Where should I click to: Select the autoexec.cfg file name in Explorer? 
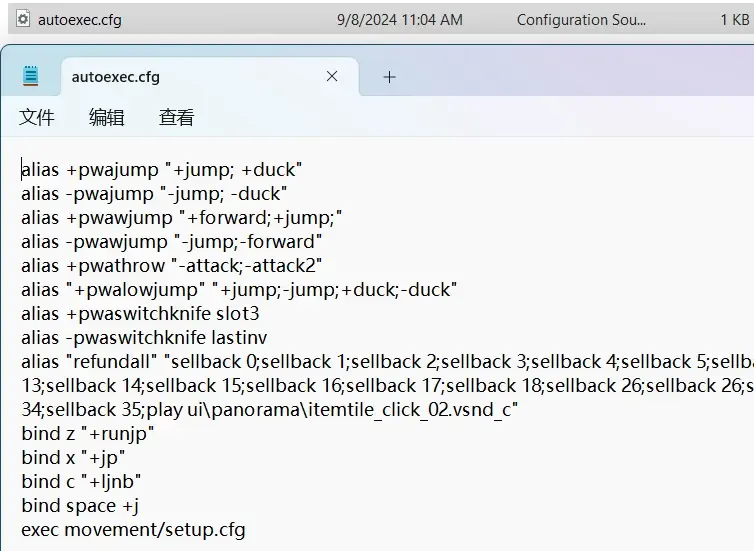[x=80, y=19]
